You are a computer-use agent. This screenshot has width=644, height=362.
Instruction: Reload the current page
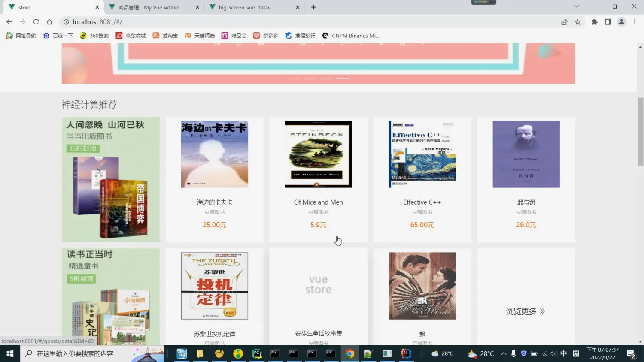point(36,22)
